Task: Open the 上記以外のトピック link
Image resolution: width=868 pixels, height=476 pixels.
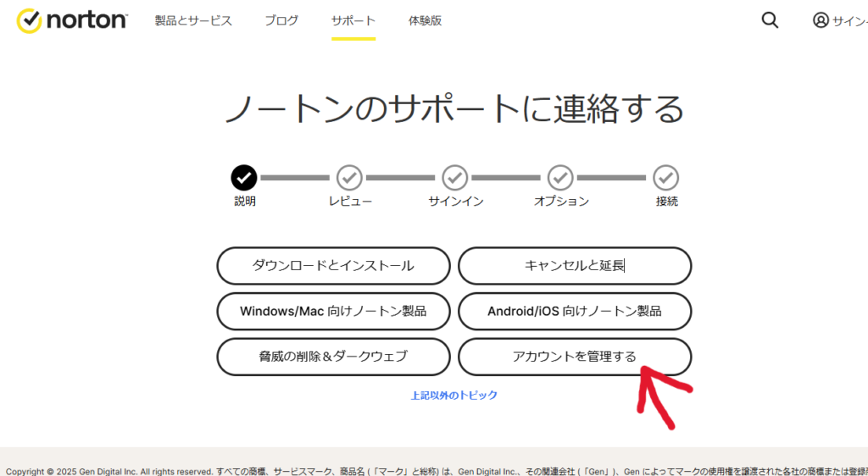Action: click(x=454, y=396)
